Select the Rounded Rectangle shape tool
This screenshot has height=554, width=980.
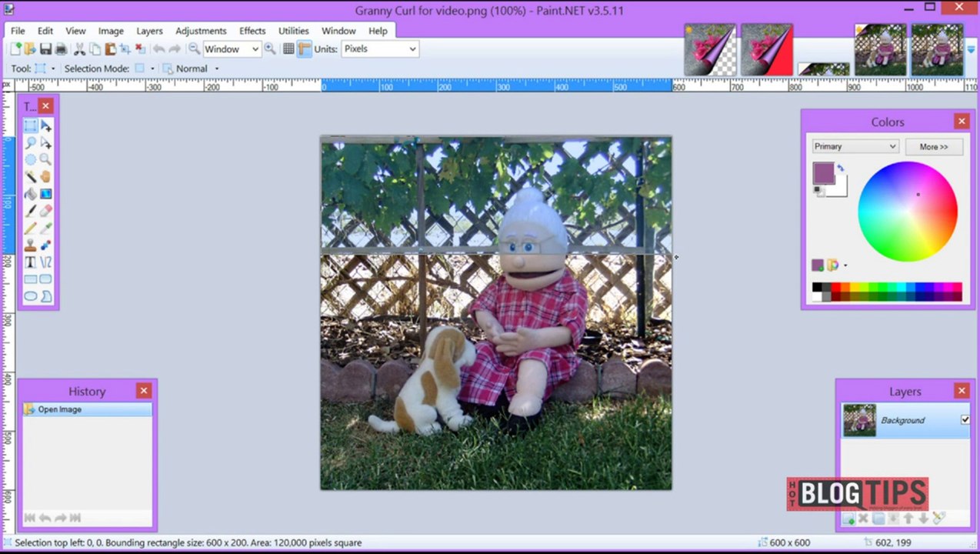click(x=46, y=279)
